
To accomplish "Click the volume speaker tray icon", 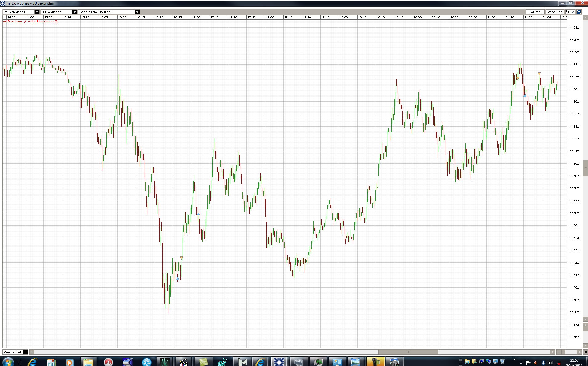I will (x=550, y=363).
